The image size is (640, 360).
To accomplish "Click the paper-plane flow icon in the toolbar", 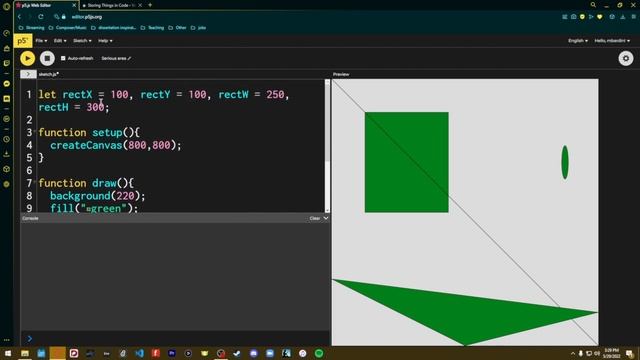I will point(591,17).
